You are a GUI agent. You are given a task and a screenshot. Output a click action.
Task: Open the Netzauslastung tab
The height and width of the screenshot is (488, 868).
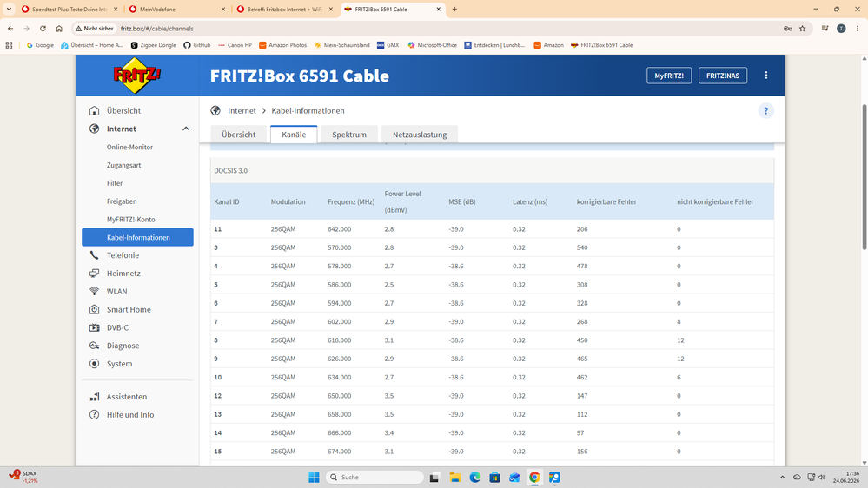point(420,135)
